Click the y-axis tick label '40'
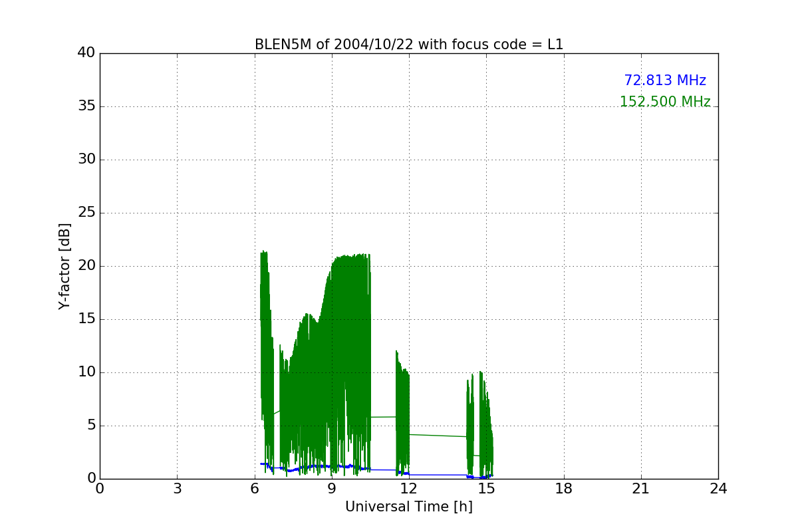The height and width of the screenshot is (532, 798). pos(86,53)
